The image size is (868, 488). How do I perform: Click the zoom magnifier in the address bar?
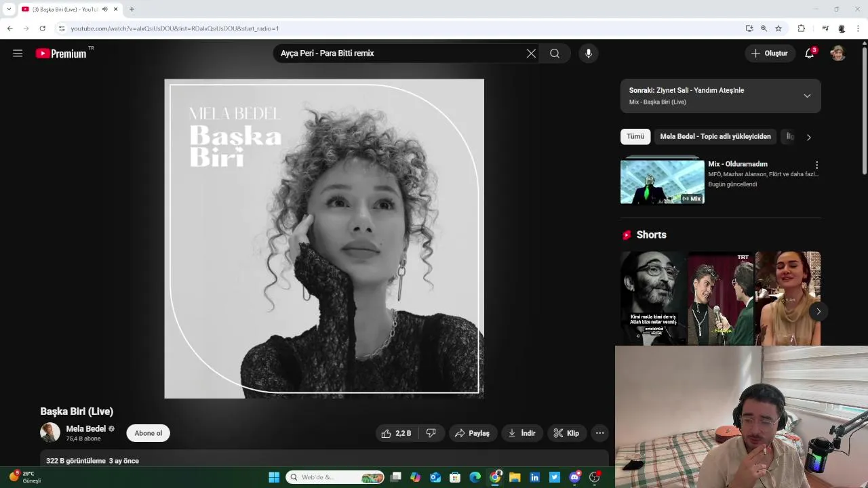(x=764, y=28)
